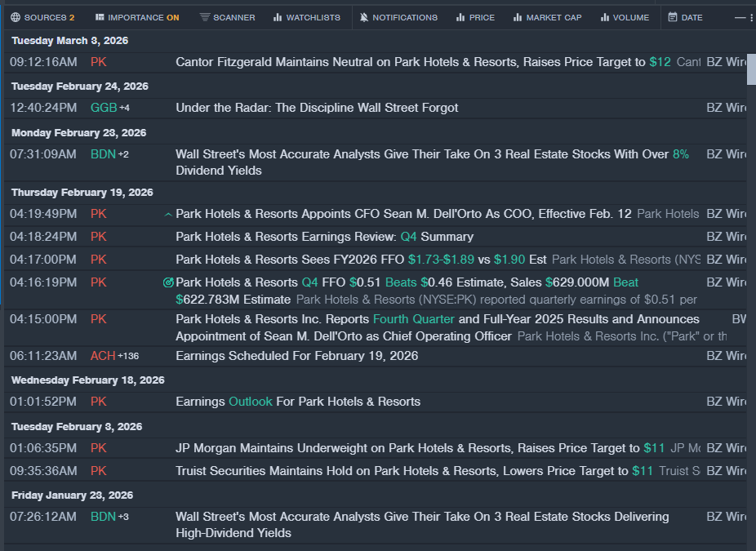Toggle Importance ON setting
The width and height of the screenshot is (756, 551).
[136, 17]
